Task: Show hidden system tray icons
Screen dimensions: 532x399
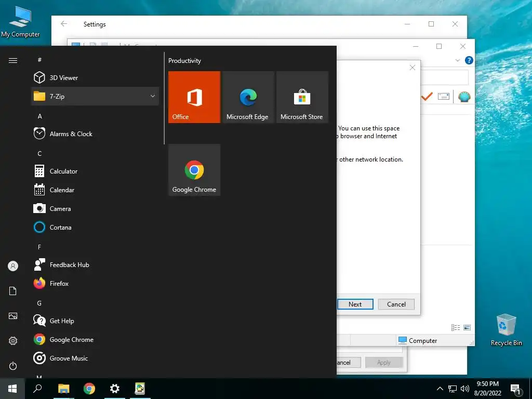Action: click(440, 389)
